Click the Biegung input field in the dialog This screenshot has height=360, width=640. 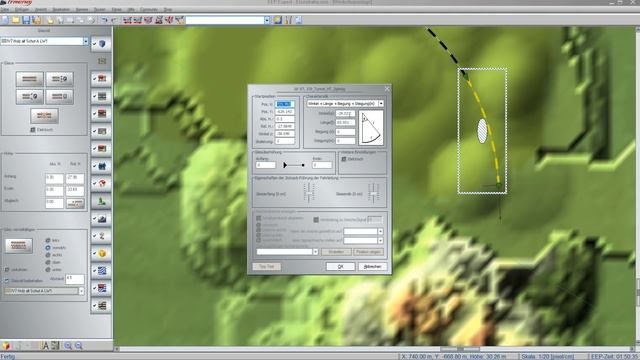(x=345, y=132)
